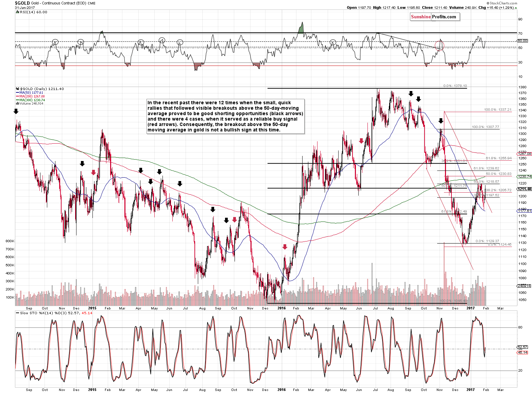
Task: Click the 1267.08 price tag on right axis
Action: pyautogui.click(x=525, y=154)
